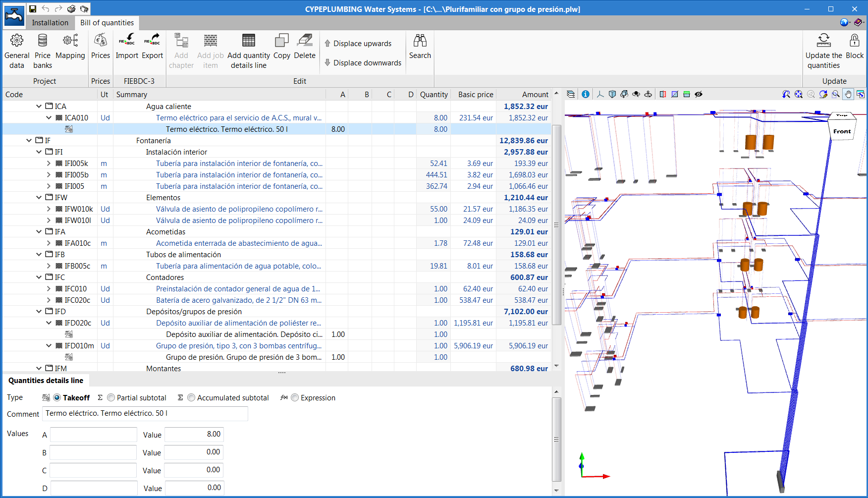This screenshot has height=498, width=868.
Task: Click the layers icon in the 3D view toolbar
Action: [x=570, y=94]
